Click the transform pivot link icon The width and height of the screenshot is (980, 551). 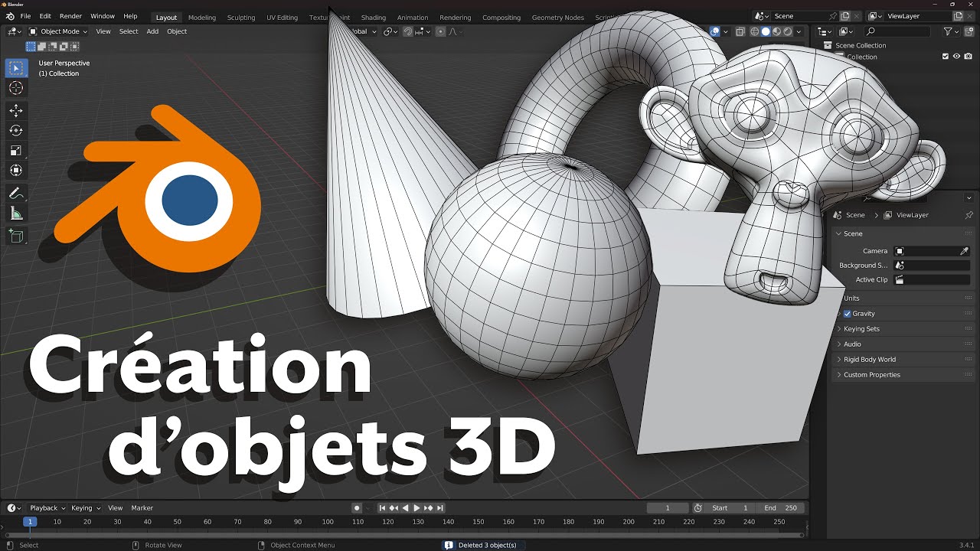389,31
